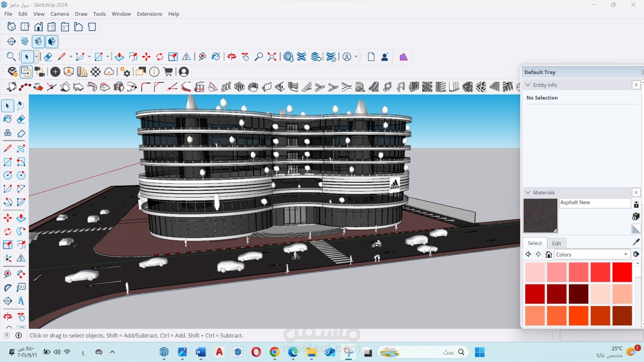Collapse the Materials panel
This screenshot has height=362, width=644.
click(x=528, y=193)
